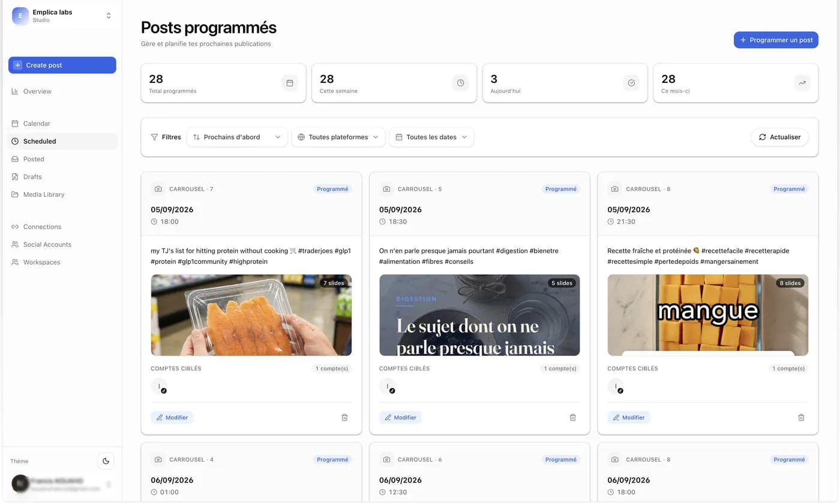This screenshot has width=840, height=504.
Task: Click Modifier on the TJ's protein post
Action: coord(172,417)
